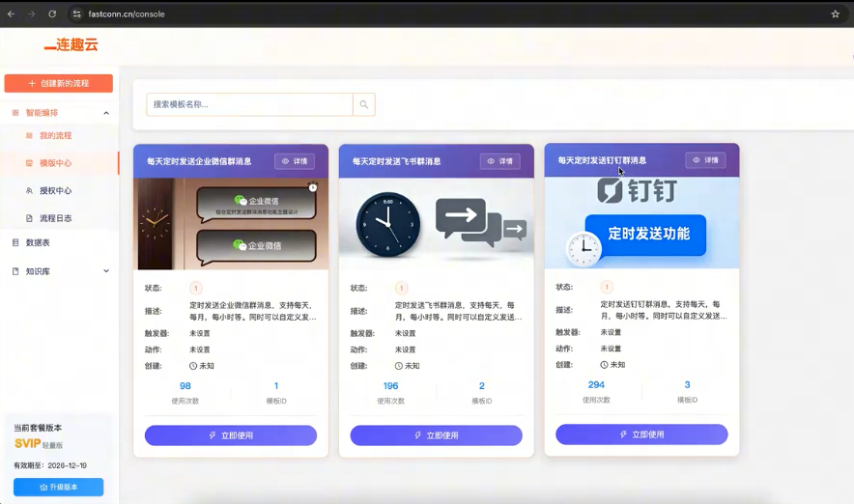Click 创建新的流程 button

click(59, 84)
